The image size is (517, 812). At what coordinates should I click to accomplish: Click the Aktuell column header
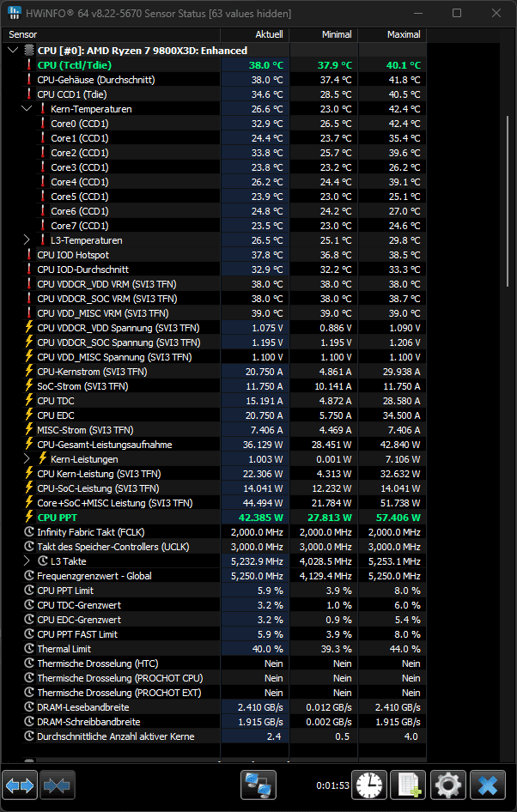pyautogui.click(x=255, y=34)
